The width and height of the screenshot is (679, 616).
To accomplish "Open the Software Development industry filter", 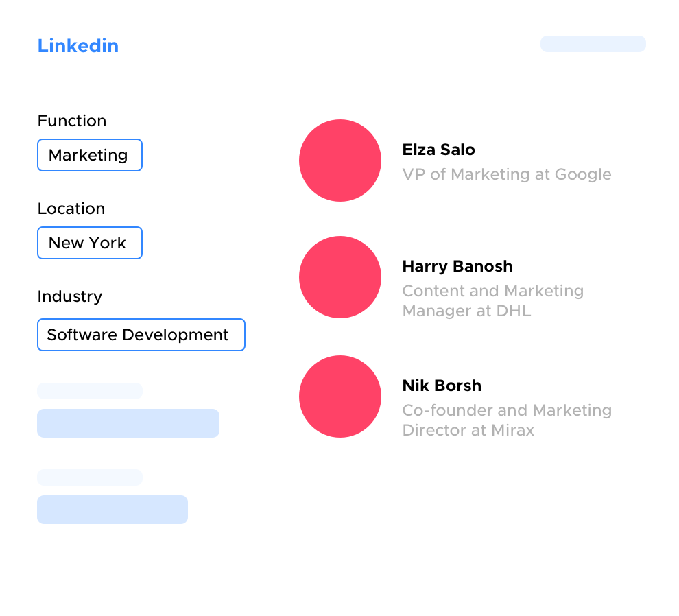I will [141, 335].
